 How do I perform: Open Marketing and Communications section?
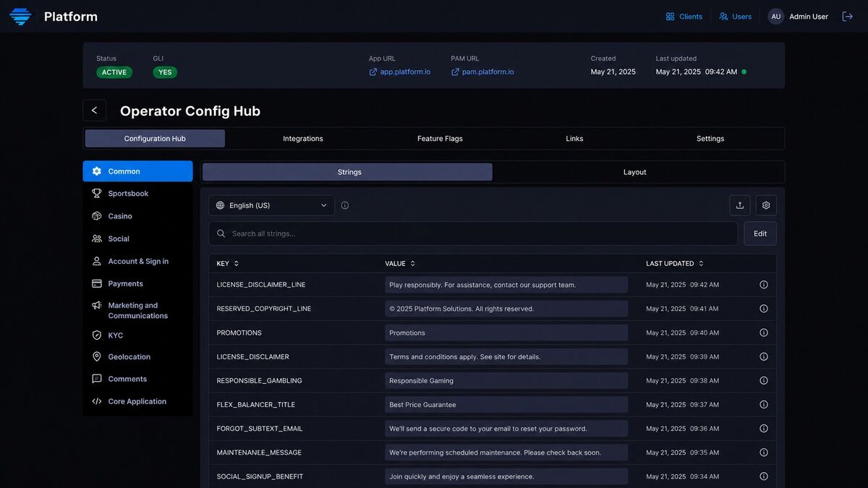click(x=137, y=311)
